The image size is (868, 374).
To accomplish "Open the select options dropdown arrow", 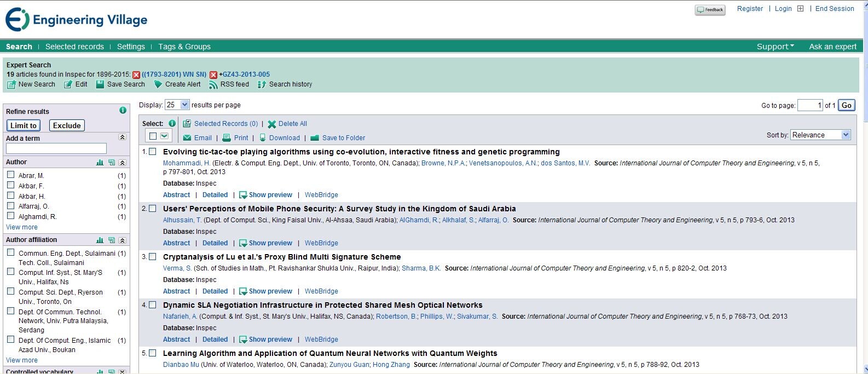I will pyautogui.click(x=164, y=136).
